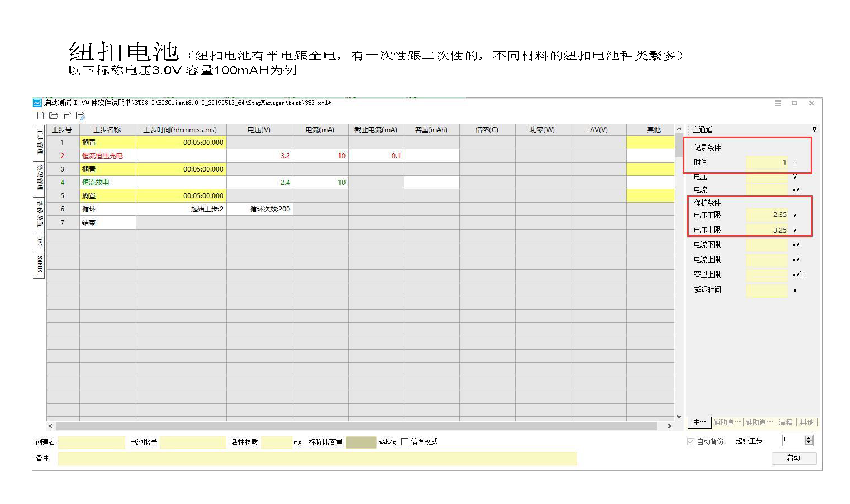Open the DBC side tab

click(39, 242)
